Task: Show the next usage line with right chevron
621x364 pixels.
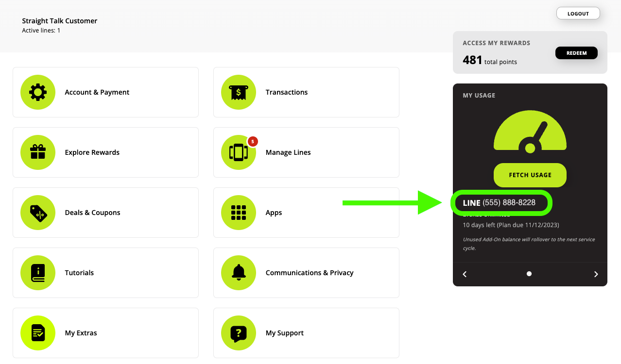Action: point(596,274)
